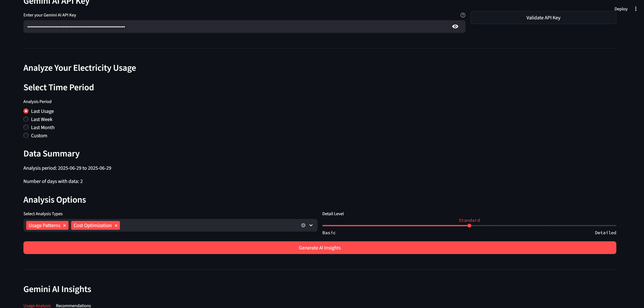
Task: Show the API key with eye icon
Action: [455, 26]
